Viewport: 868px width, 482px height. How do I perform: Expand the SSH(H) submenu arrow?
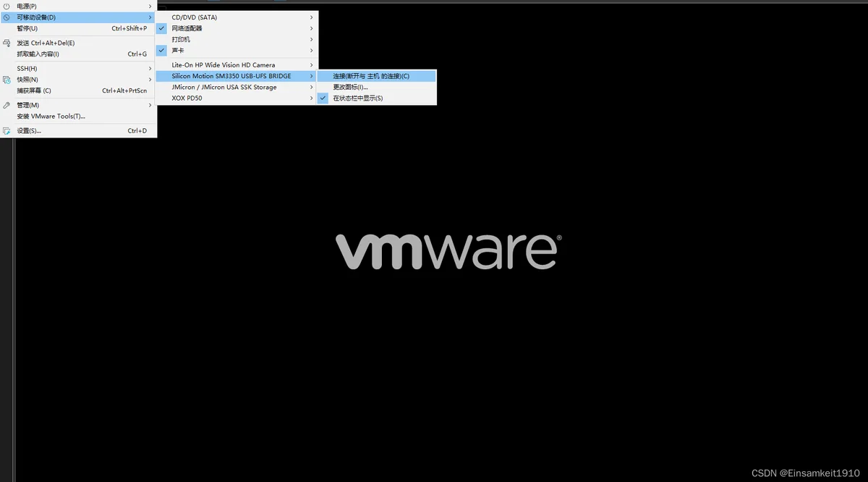150,69
